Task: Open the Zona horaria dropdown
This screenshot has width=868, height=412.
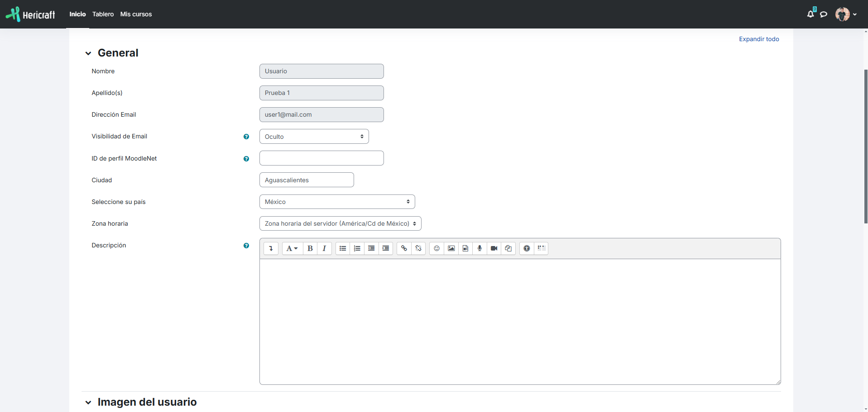Action: point(340,223)
